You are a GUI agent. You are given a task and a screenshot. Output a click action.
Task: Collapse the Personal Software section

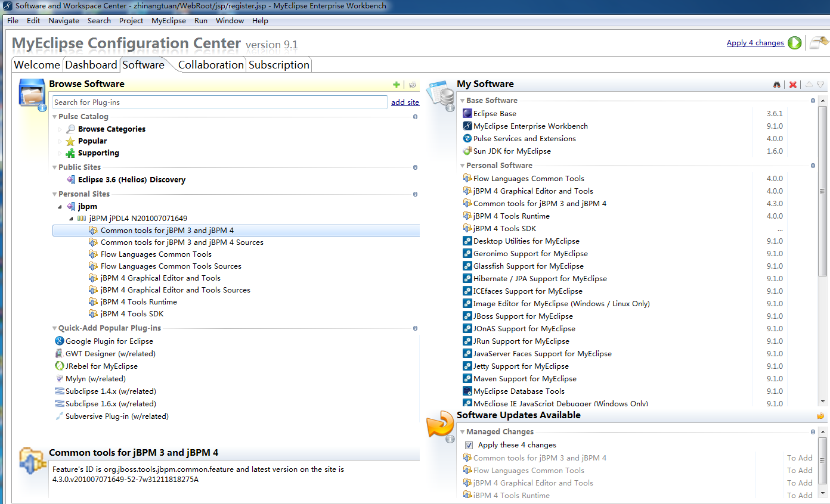pos(462,166)
